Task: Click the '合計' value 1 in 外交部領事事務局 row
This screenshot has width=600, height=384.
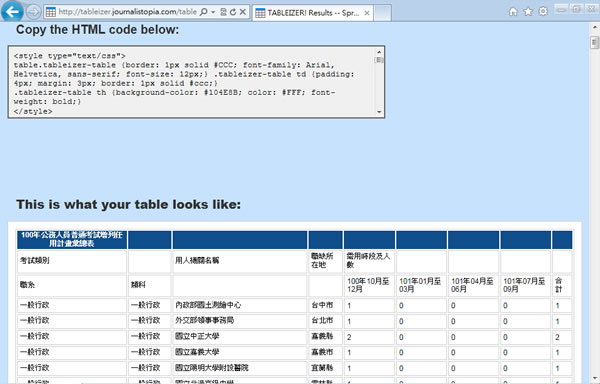Action: 562,321
